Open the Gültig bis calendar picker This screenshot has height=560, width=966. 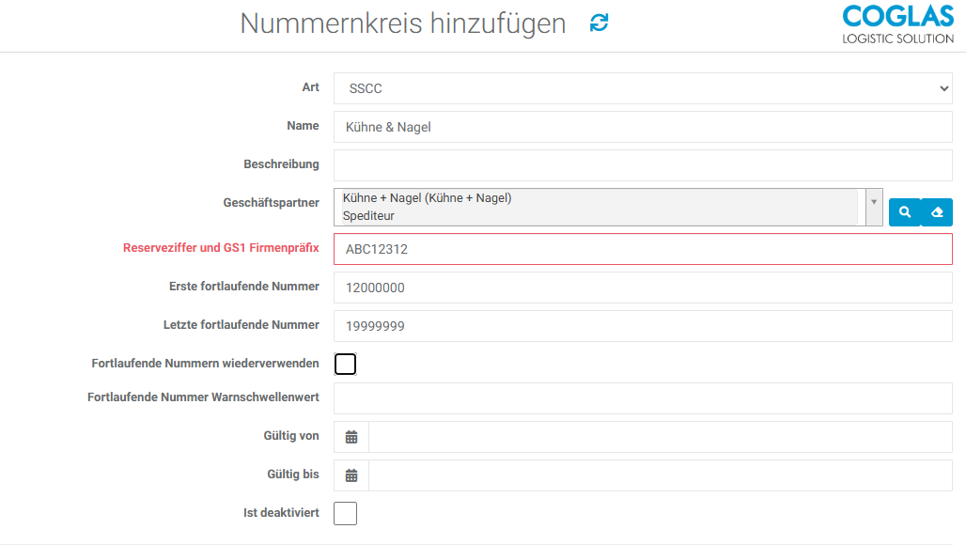click(x=351, y=475)
